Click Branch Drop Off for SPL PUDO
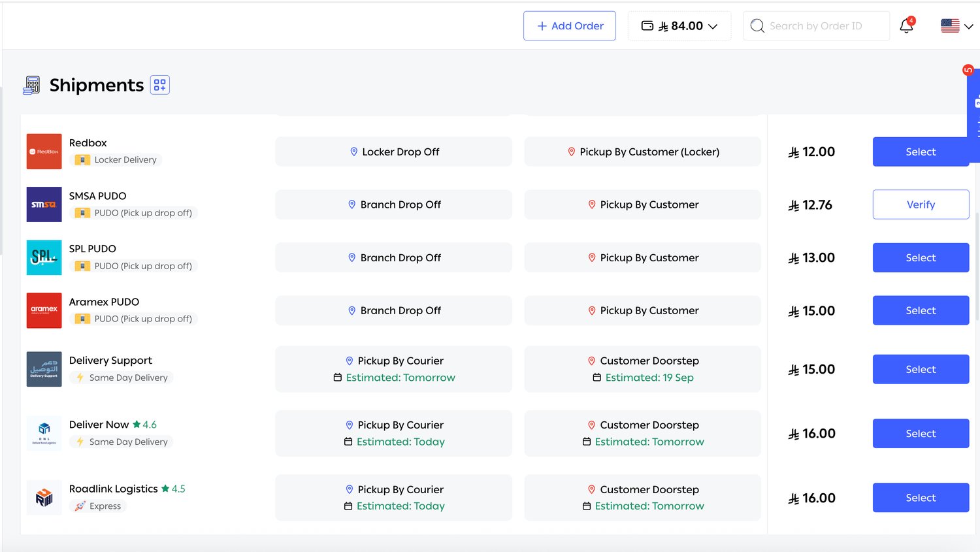The width and height of the screenshot is (980, 552). [x=394, y=257]
